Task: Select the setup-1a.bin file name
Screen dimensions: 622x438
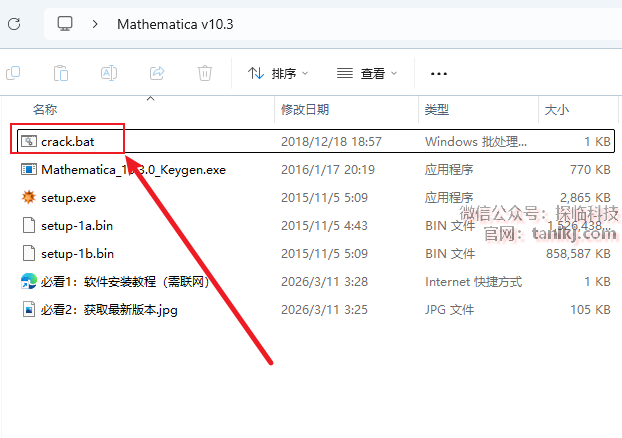Action: pos(77,226)
